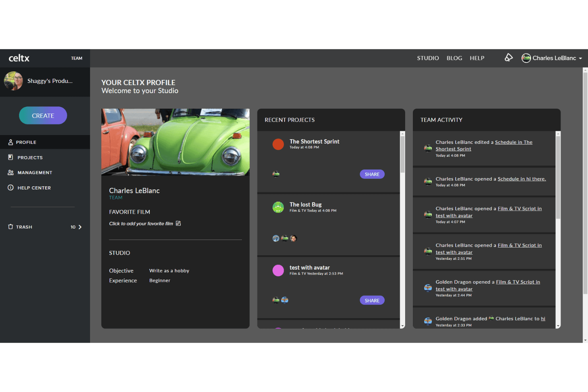Screen dimensions: 588x392
Task: Share The Shortest Sprint project
Action: [x=372, y=174]
